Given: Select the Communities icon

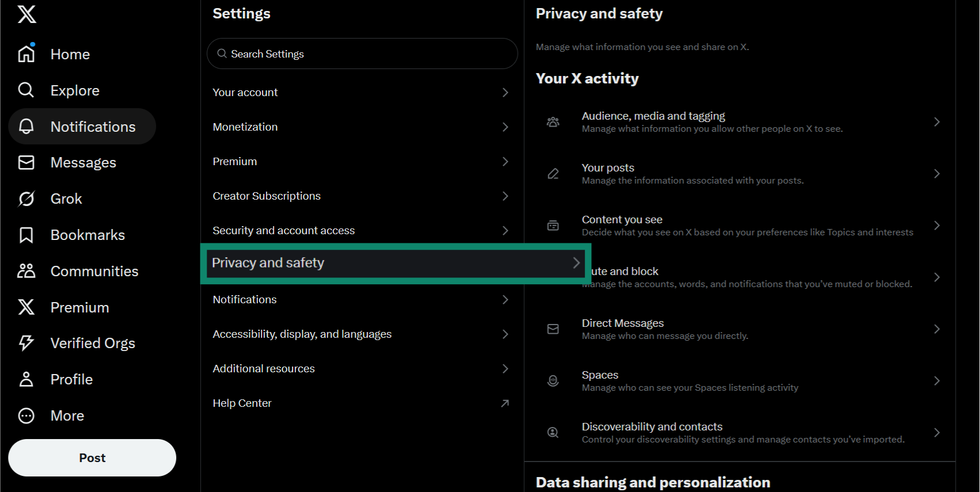Looking at the screenshot, I should [26, 270].
